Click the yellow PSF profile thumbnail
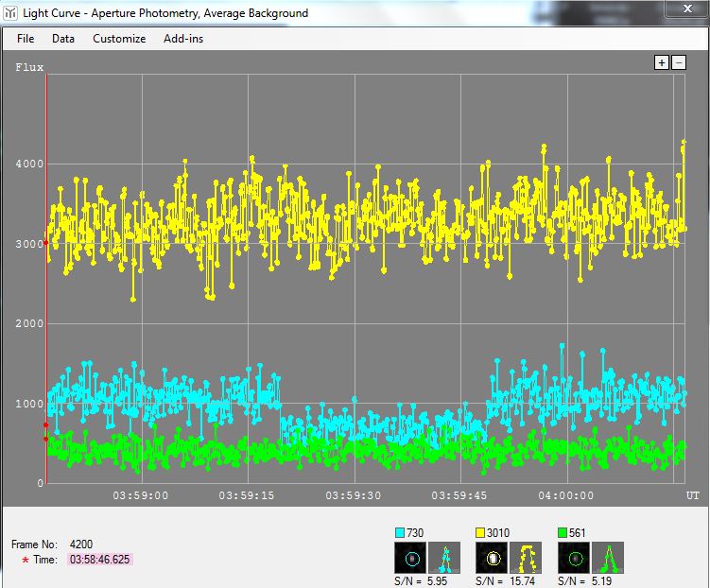Screen dimensions: 710x588 point(526,558)
